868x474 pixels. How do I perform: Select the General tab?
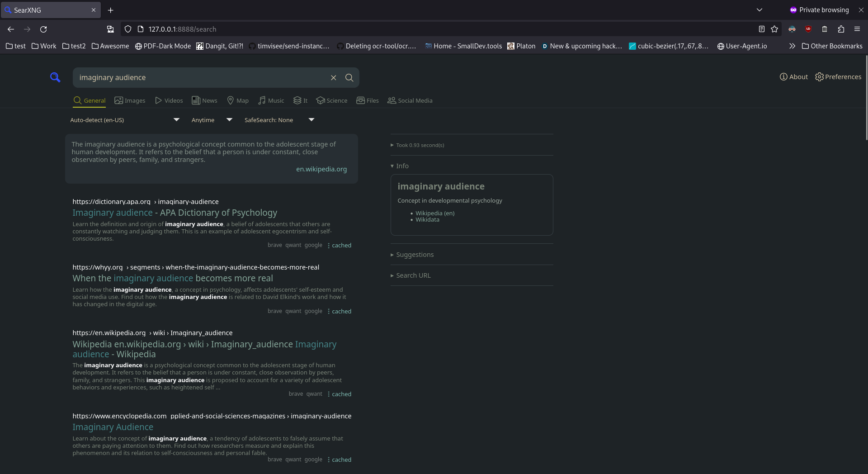coord(90,100)
